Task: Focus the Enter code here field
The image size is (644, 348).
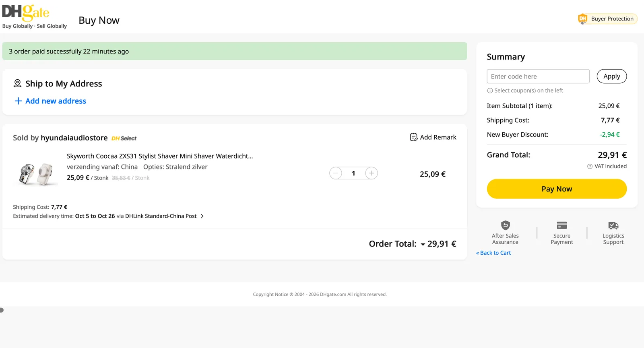Action: [x=538, y=76]
